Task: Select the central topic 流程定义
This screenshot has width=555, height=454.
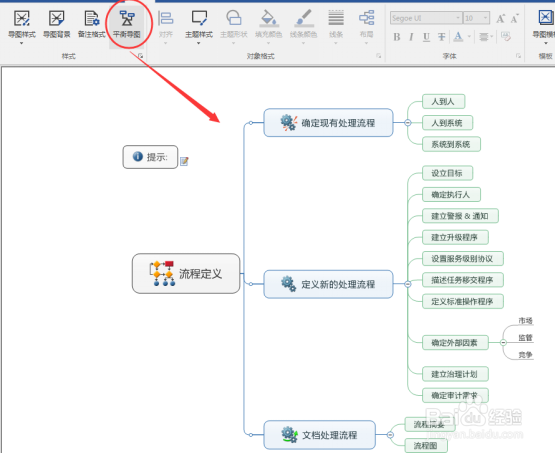Action: (x=186, y=274)
